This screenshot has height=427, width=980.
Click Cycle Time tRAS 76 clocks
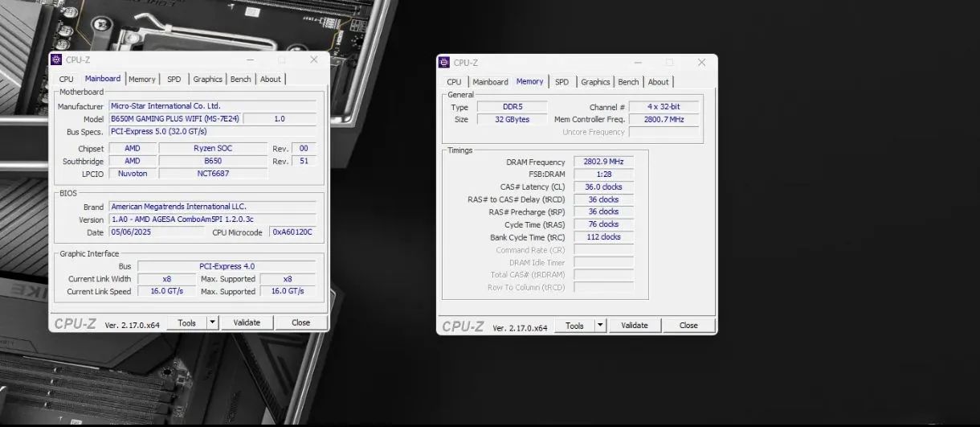(x=603, y=224)
